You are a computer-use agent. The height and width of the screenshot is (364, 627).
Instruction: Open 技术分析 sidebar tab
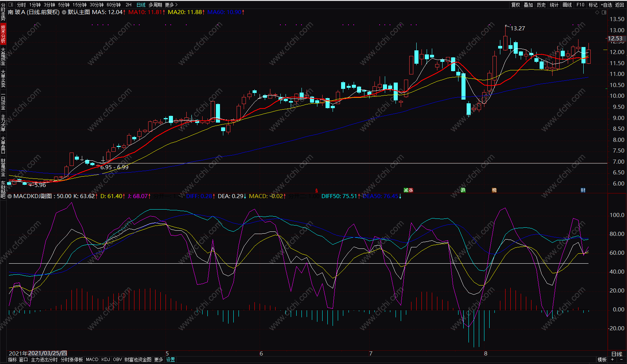click(3, 34)
